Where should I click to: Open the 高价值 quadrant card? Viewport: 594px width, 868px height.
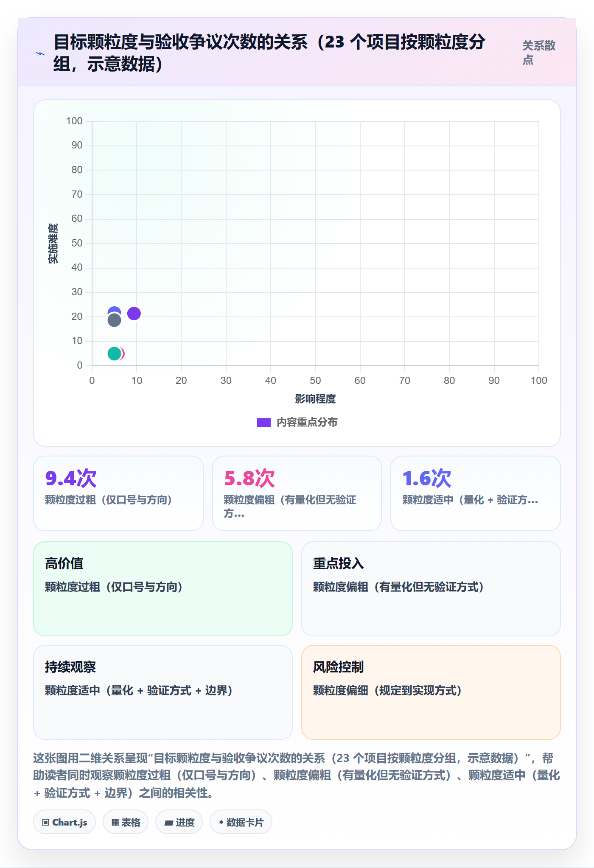point(163,589)
